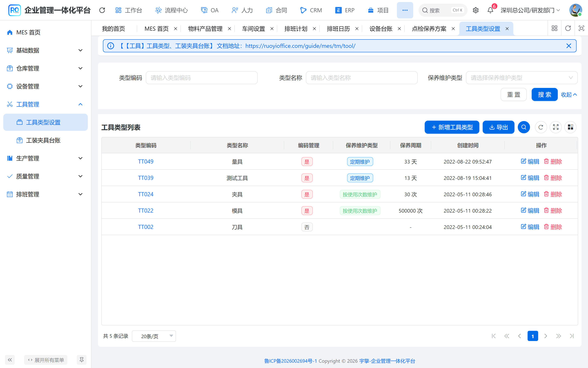Click the top search box
This screenshot has height=368, width=588.
tap(443, 10)
